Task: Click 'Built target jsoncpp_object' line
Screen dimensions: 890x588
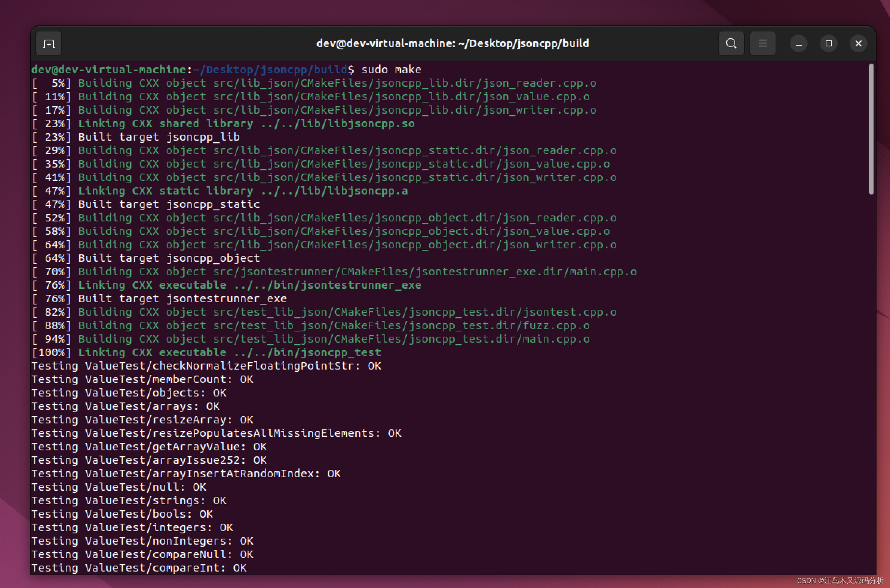Action: point(146,258)
